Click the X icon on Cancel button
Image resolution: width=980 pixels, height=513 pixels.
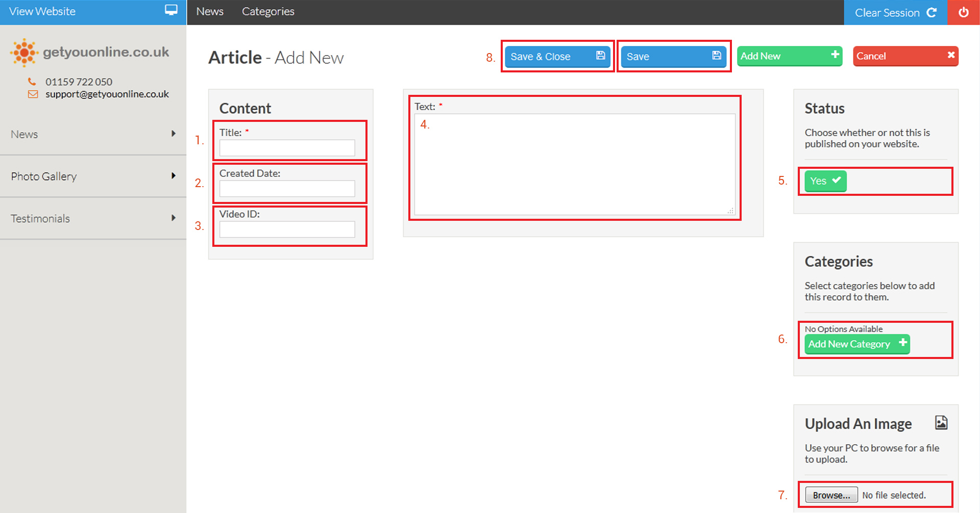tap(951, 55)
